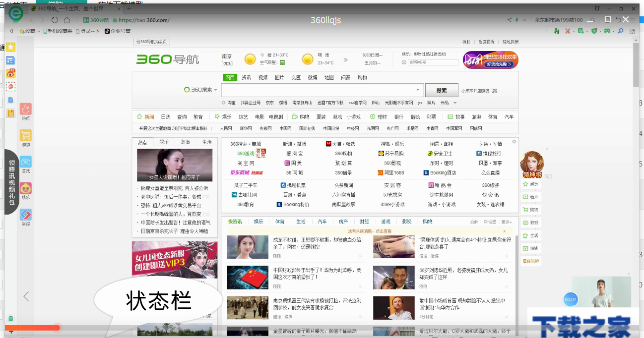Open the extensions grid icon on the toolbar

633,31
